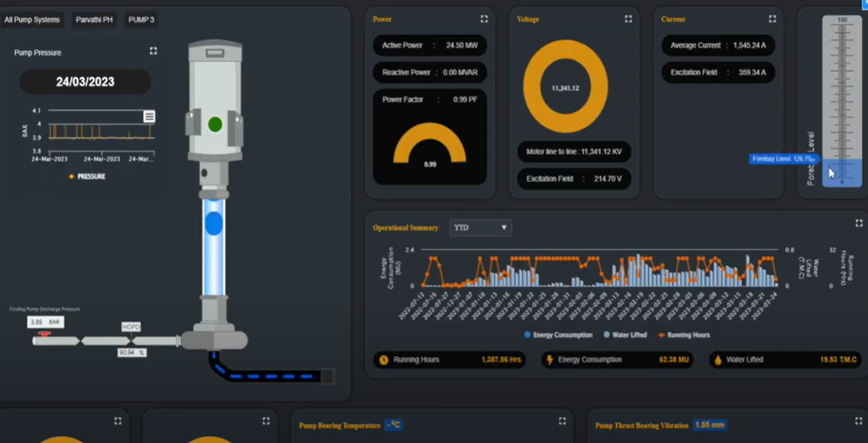
Task: Expand the Operational Summary panel
Action: [x=859, y=223]
